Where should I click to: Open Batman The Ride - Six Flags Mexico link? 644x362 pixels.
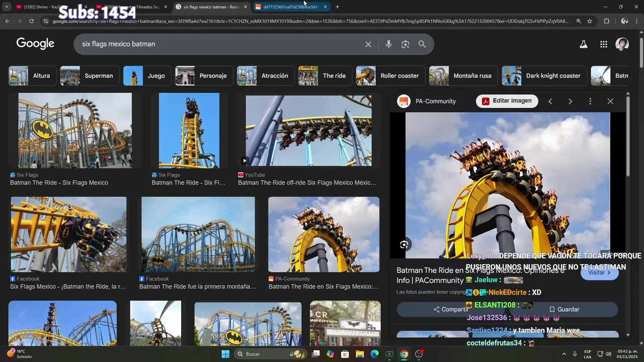(x=59, y=183)
